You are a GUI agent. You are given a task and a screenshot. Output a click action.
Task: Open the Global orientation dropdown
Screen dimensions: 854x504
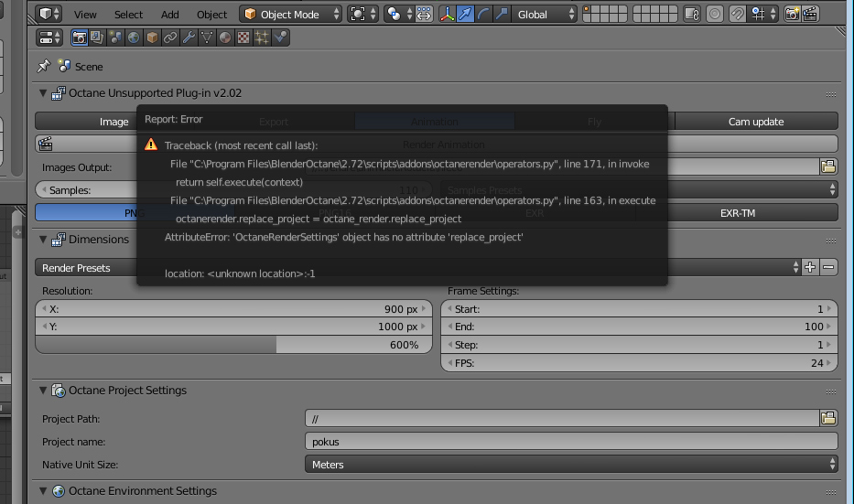(545, 14)
